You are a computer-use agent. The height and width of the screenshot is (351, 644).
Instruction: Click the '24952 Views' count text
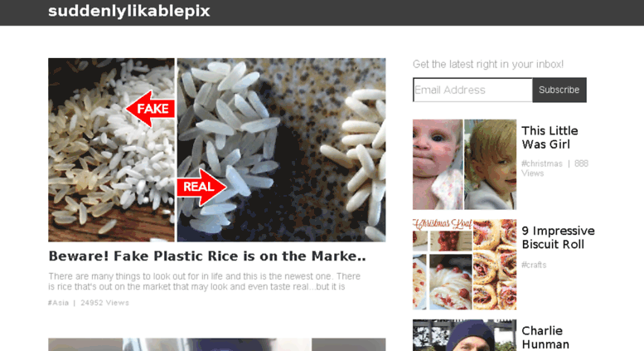click(x=104, y=303)
